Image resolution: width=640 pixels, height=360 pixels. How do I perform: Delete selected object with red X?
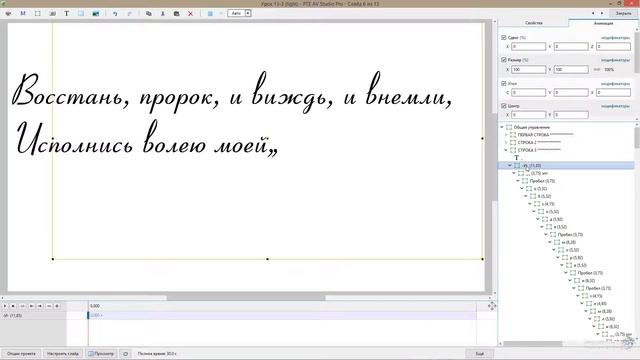(x=190, y=13)
